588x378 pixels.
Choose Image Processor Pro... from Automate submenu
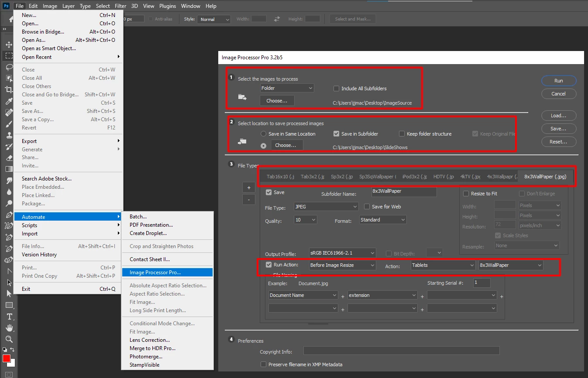[x=168, y=272]
